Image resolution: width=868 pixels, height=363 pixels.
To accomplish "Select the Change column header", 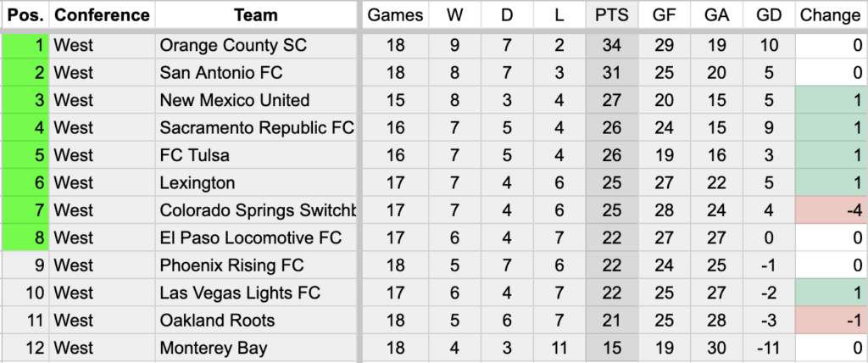I will [832, 15].
